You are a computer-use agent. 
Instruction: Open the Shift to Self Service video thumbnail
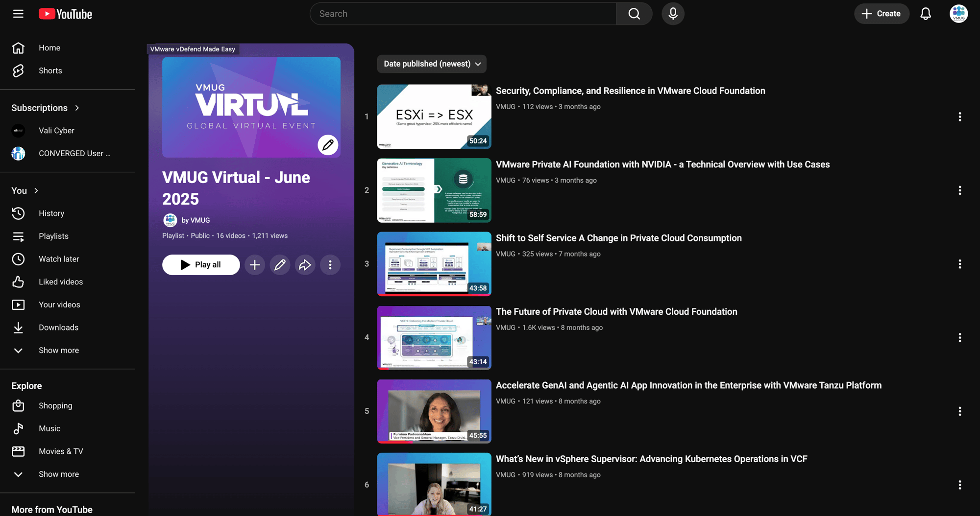433,264
